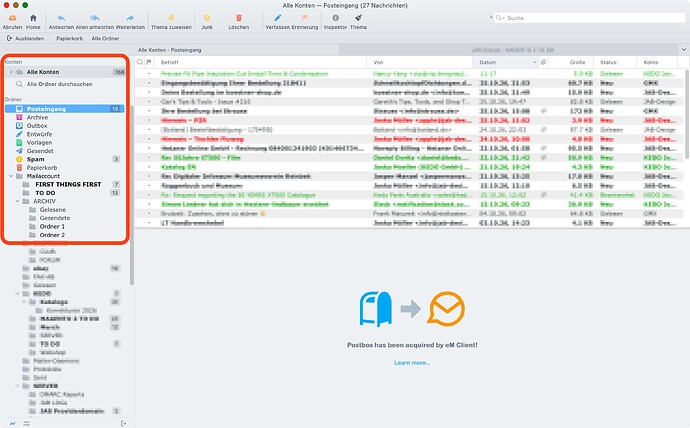Click the quick filter magnifier in the list header
This screenshot has width=690, height=428.
[x=140, y=62]
